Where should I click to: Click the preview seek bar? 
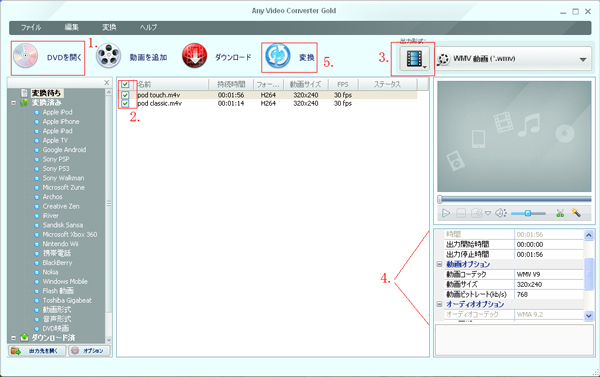515,199
